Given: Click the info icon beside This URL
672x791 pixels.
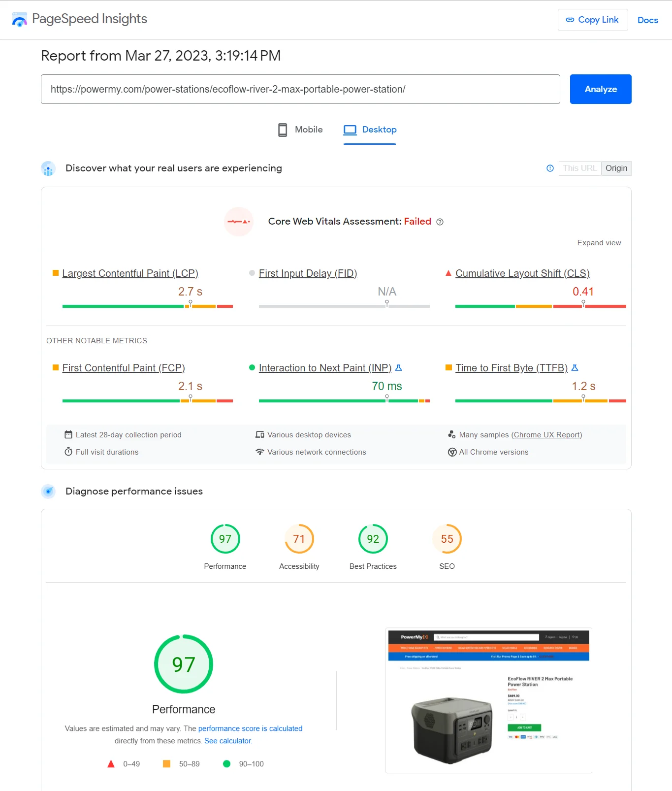Looking at the screenshot, I should (550, 168).
